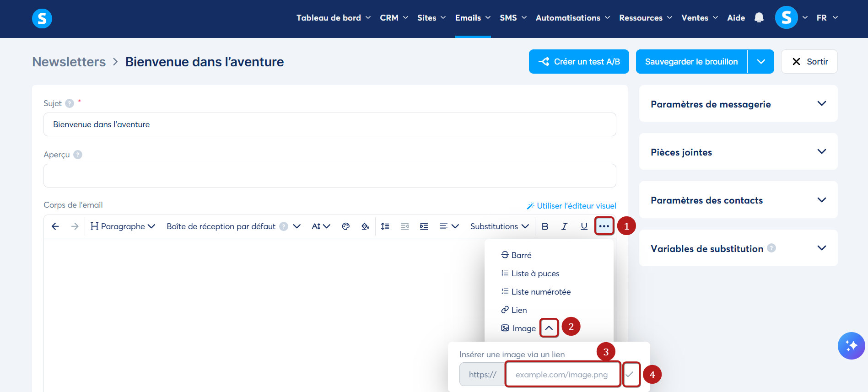Click Utiliser l'éditeur visuel link
This screenshot has width=868, height=392.
coord(571,206)
